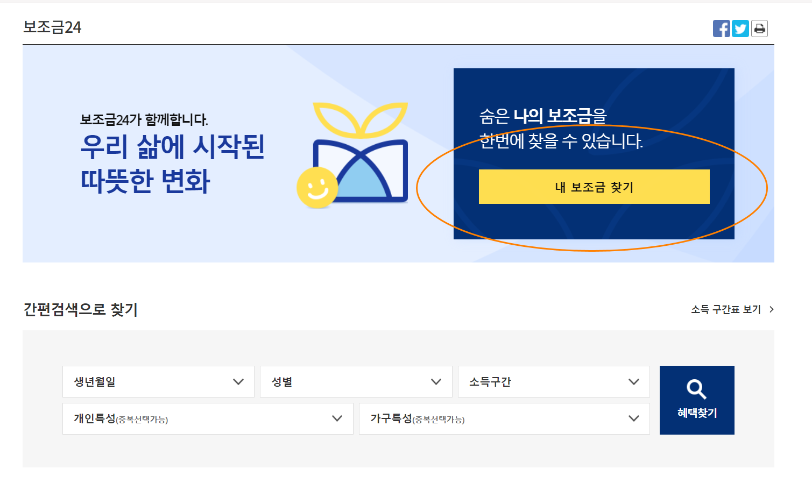
Task: Expand the 개인특성 multi-select dropdown
Action: (208, 418)
